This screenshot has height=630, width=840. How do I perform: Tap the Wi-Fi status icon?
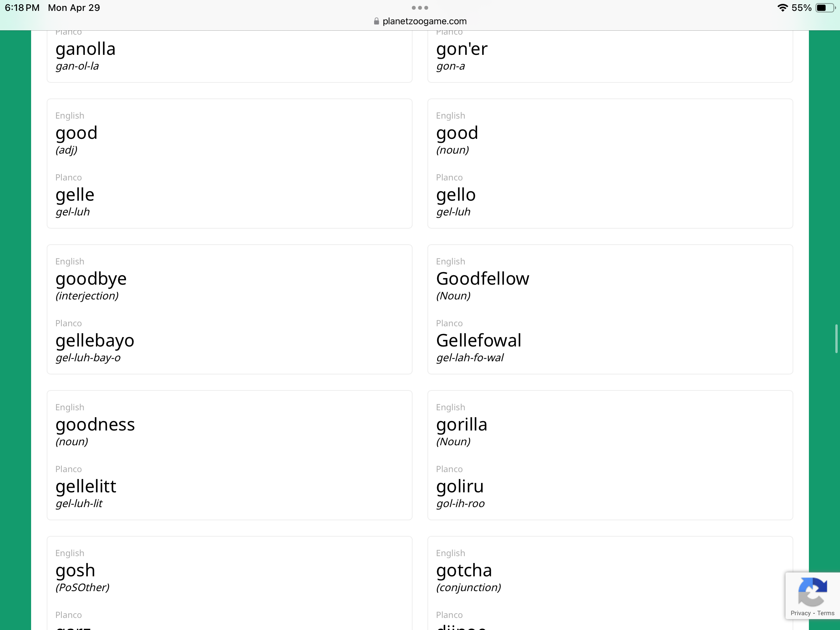[782, 8]
